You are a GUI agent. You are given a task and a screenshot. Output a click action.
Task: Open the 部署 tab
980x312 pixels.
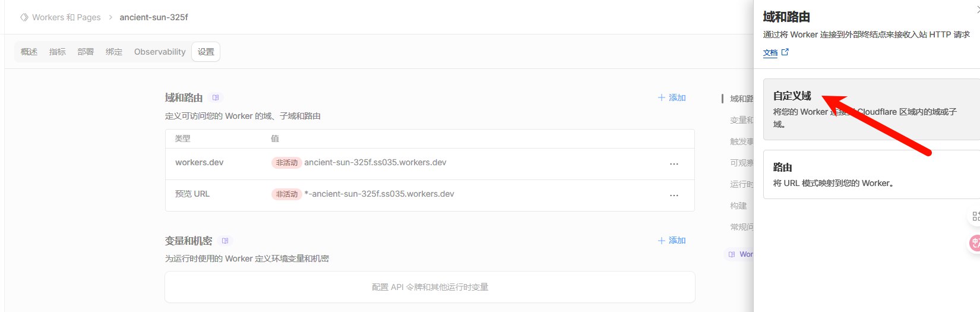point(86,52)
